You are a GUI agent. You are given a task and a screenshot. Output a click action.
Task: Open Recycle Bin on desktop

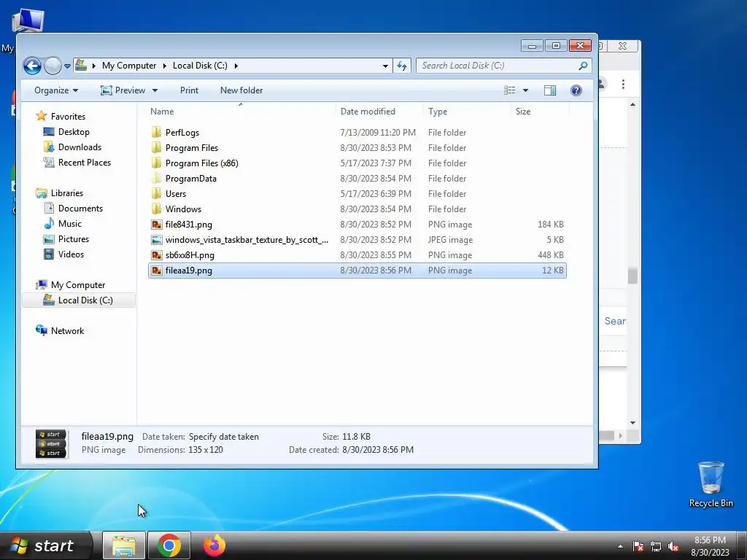pyautogui.click(x=711, y=484)
